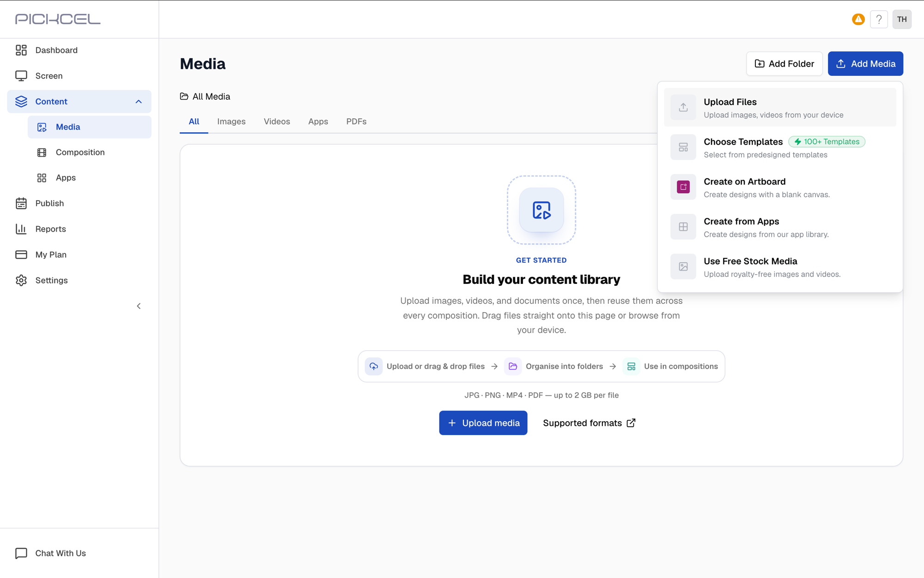Open Dashboard in the sidebar
This screenshot has width=924, height=578.
click(79, 50)
